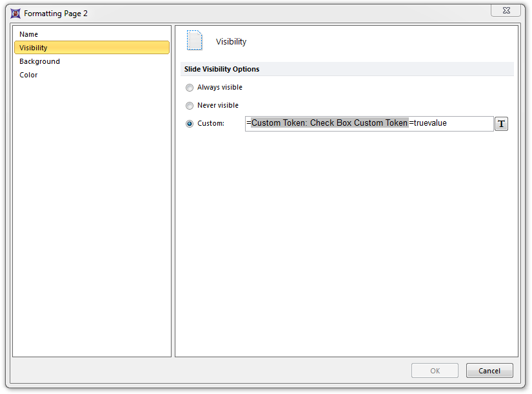The image size is (532, 394).
Task: Place cursor after truevalue in Custom field
Action: coord(448,123)
